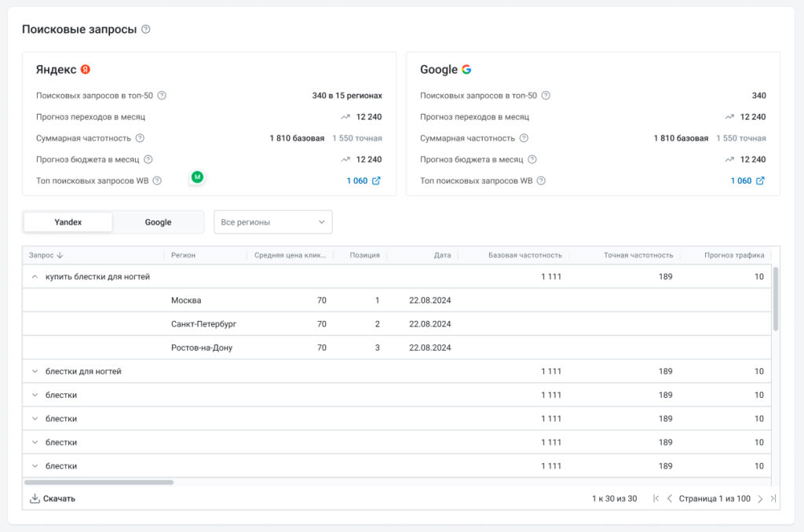The width and height of the screenshot is (804, 532).
Task: Switch to the Yandex tab
Action: click(x=68, y=222)
